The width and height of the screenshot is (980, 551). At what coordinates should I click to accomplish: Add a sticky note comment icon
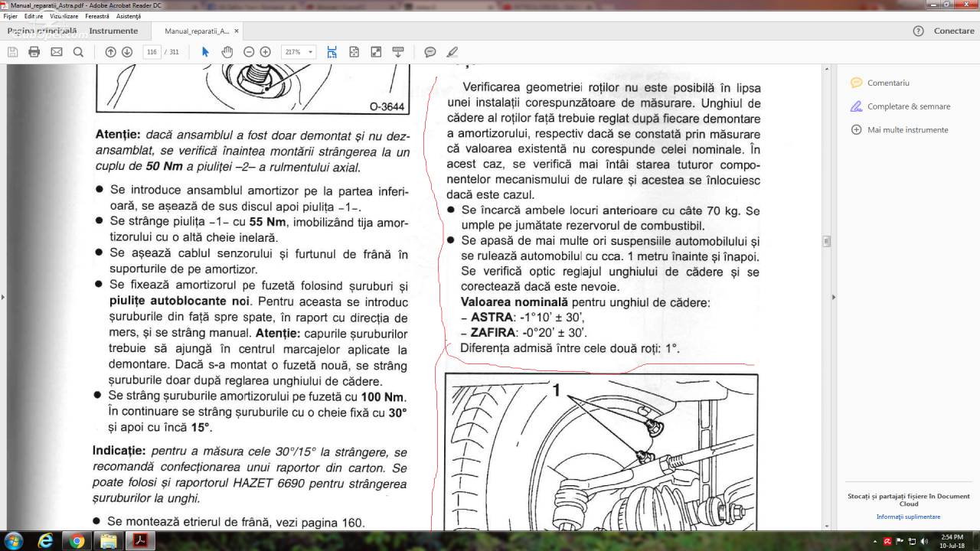coord(430,52)
